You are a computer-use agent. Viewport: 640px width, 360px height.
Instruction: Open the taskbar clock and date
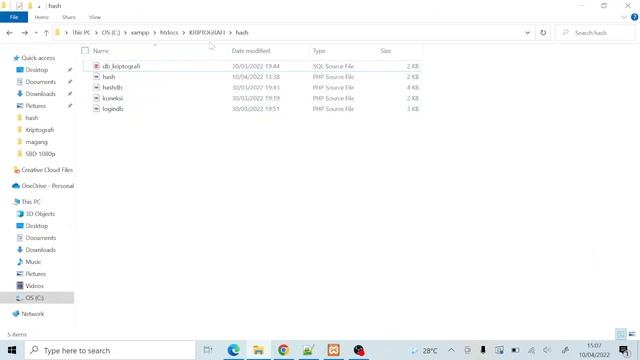(x=594, y=350)
